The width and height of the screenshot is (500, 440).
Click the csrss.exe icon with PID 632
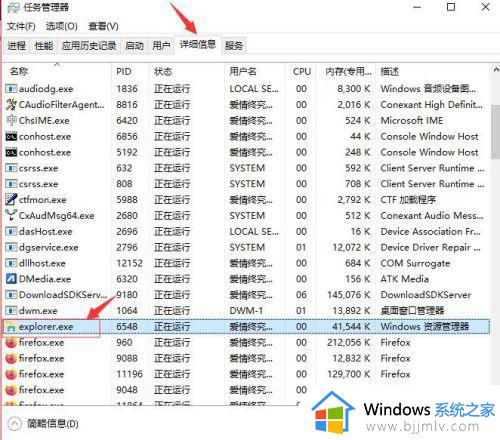(11, 168)
